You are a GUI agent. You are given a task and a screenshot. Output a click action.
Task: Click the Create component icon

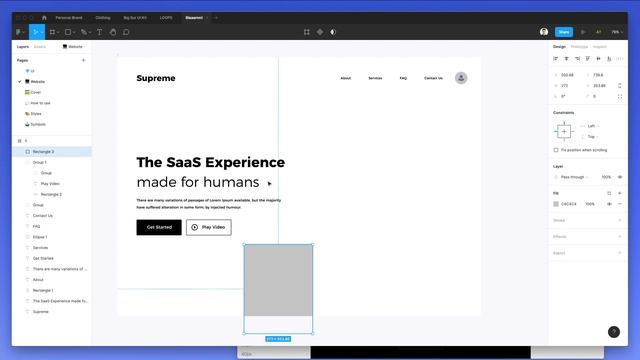tap(320, 32)
